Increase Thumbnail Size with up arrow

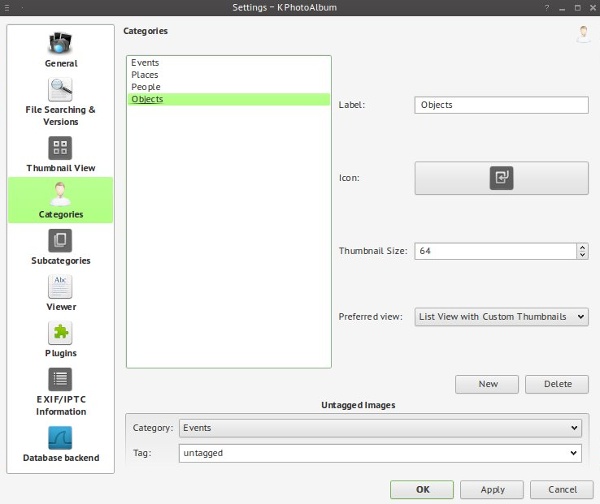[583, 247]
